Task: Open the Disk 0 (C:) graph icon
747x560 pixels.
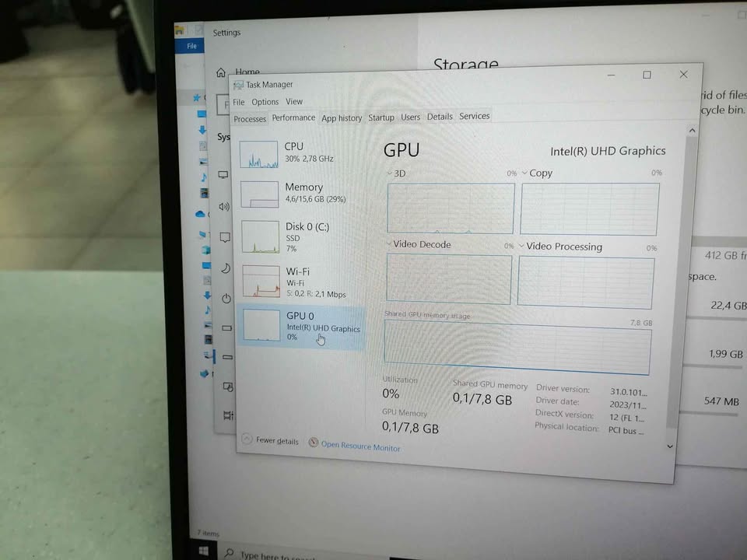Action: pos(261,237)
